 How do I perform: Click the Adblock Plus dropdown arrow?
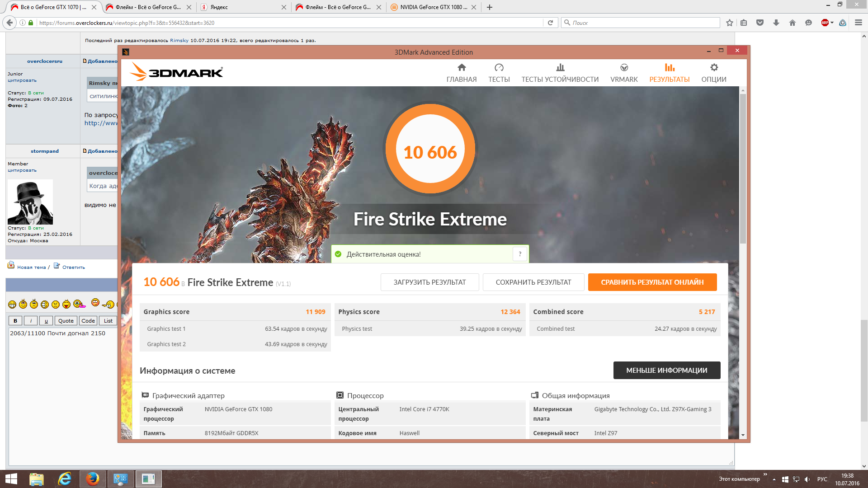(832, 23)
